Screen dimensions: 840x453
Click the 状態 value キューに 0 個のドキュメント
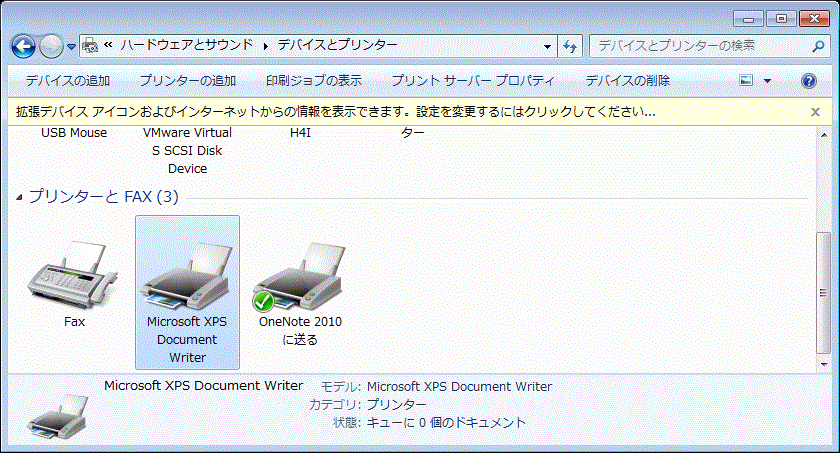pos(446,422)
